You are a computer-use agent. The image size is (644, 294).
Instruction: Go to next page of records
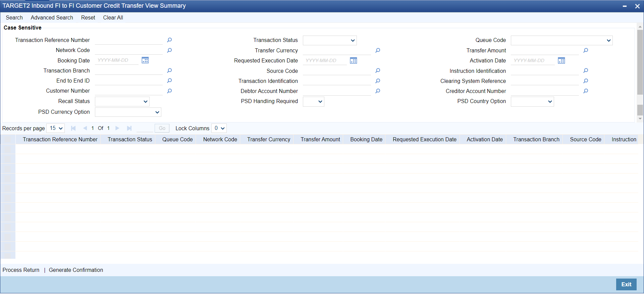(117, 128)
